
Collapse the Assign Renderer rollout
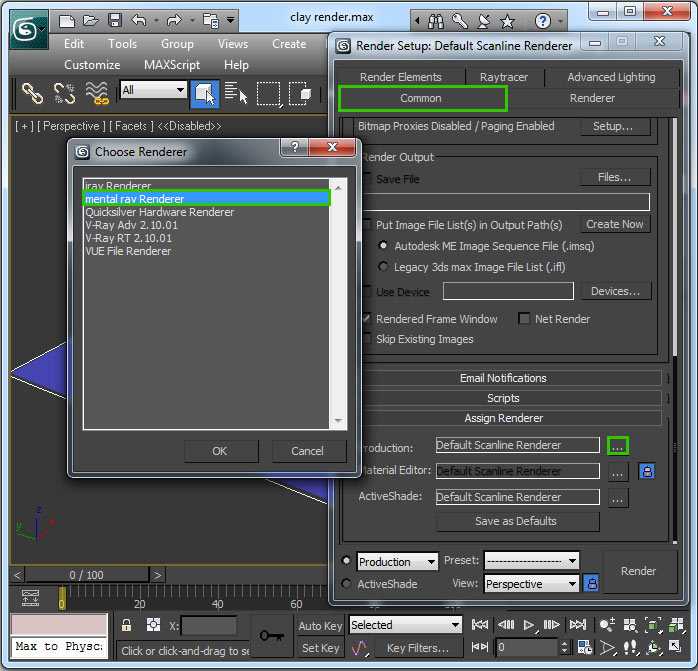(x=503, y=418)
